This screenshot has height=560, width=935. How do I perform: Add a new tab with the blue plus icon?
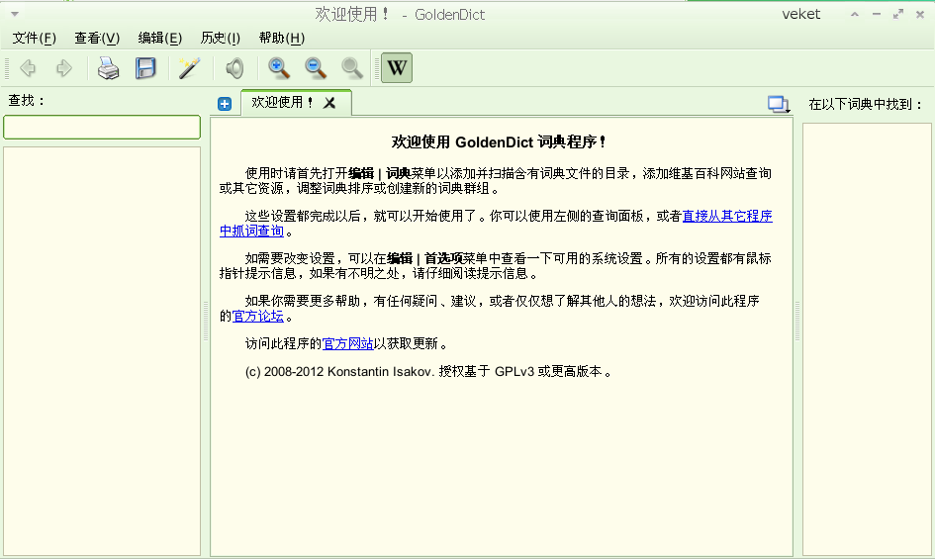point(225,104)
